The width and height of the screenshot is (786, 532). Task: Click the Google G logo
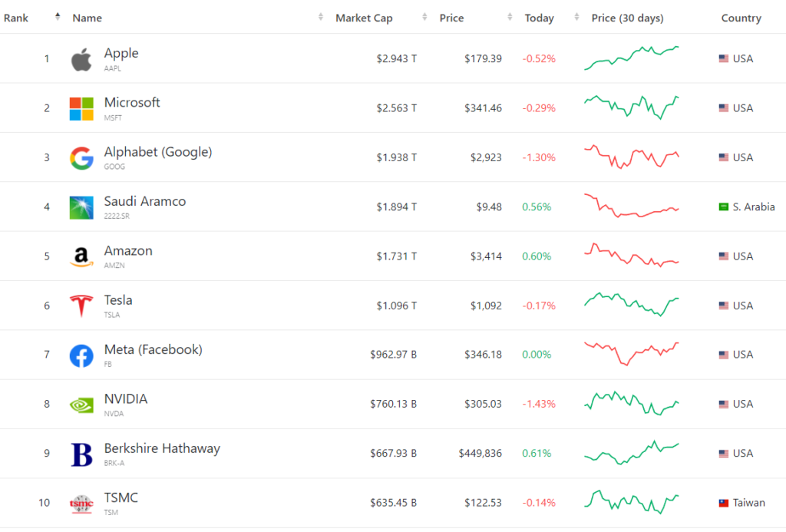[x=81, y=158]
